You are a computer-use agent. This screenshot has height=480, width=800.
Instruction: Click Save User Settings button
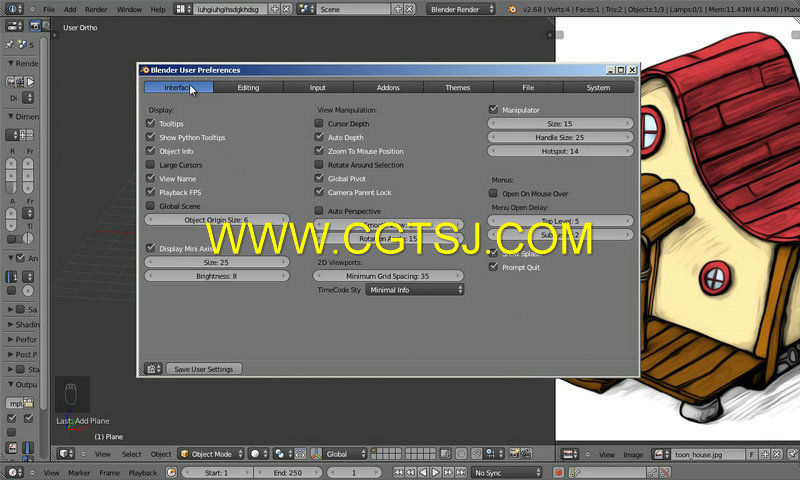[204, 369]
